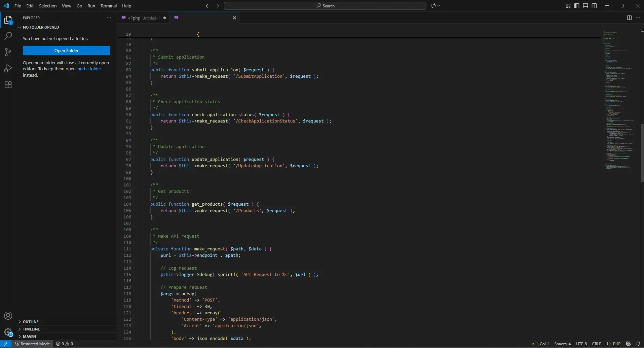Open the Extensions view

coord(8,84)
